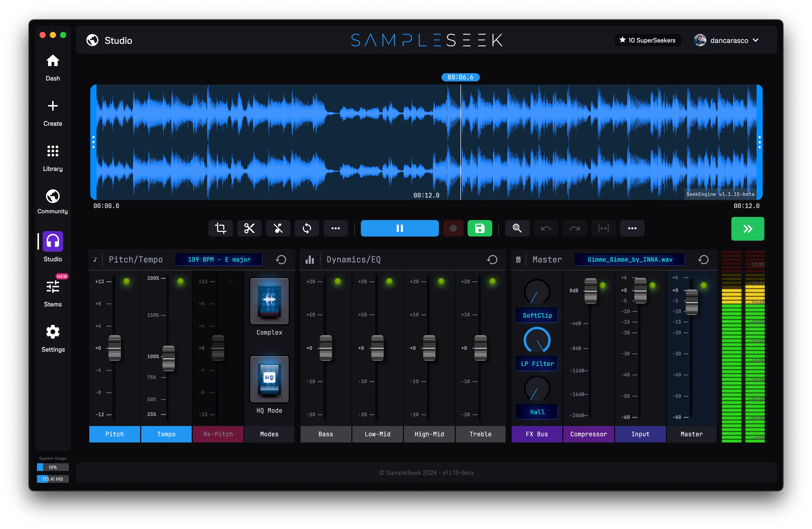Click the red record button
Image resolution: width=812 pixels, height=529 pixels.
point(453,228)
